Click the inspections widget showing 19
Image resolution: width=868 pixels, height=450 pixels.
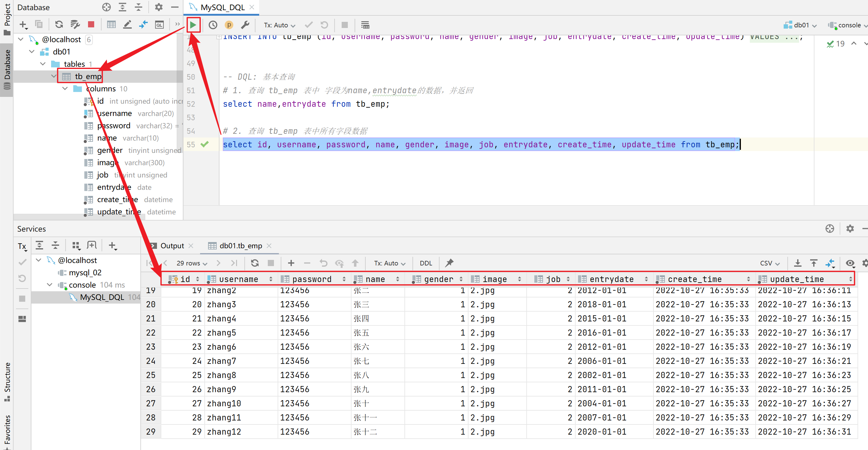(x=836, y=44)
